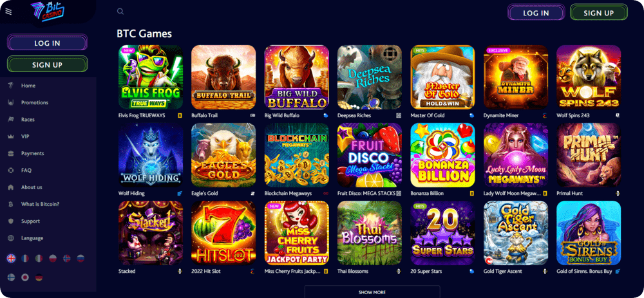Switch language to the French flag
This screenshot has height=298, width=644.
click(x=25, y=258)
